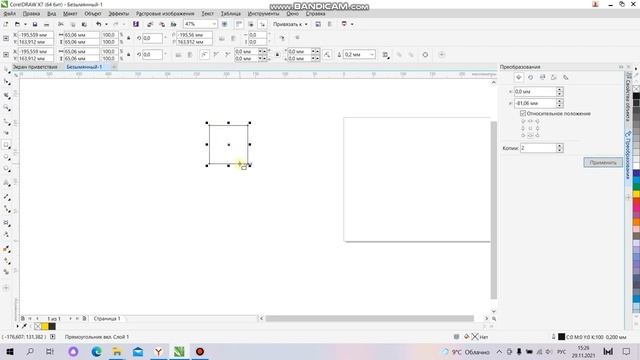Image resolution: width=640 pixels, height=360 pixels.
Task: Select the Ellipse tool in toolbox
Action: pos(7,157)
